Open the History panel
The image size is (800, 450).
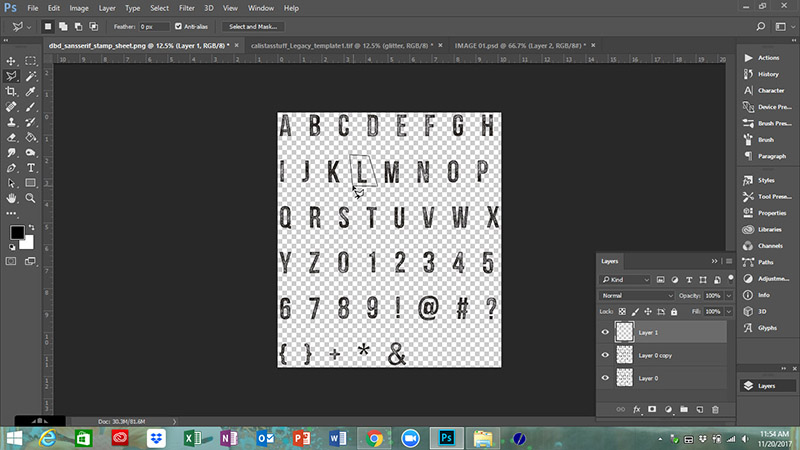click(768, 74)
